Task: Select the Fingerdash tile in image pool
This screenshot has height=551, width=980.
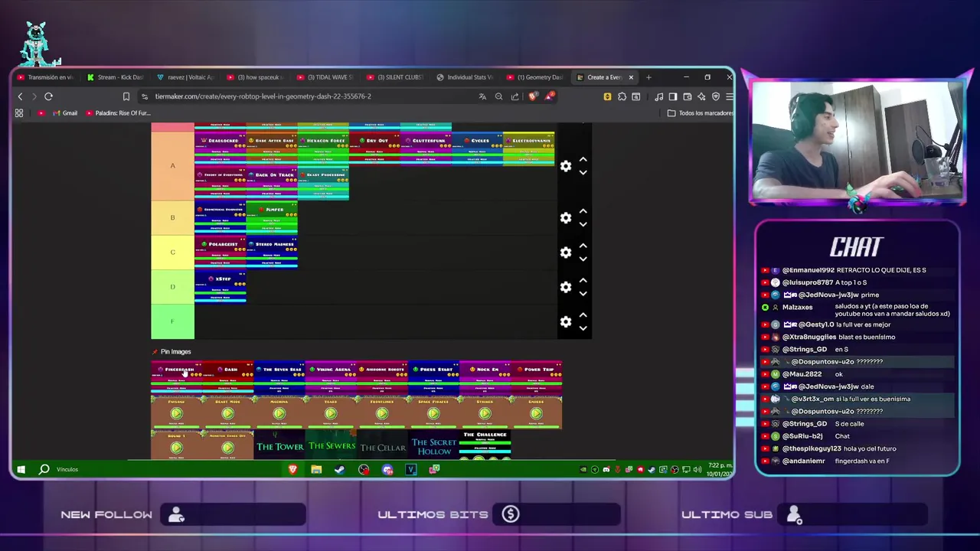Action: coord(177,377)
